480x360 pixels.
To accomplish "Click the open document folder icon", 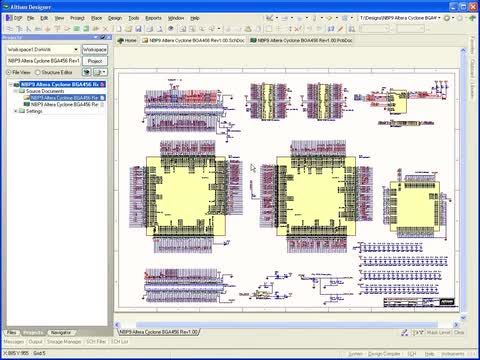I will tap(129, 29).
